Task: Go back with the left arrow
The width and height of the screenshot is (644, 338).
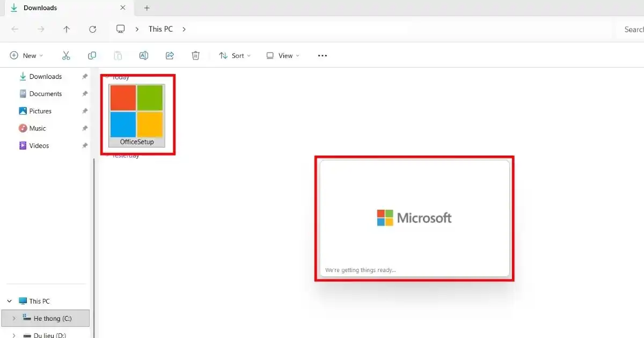Action: pyautogui.click(x=15, y=30)
